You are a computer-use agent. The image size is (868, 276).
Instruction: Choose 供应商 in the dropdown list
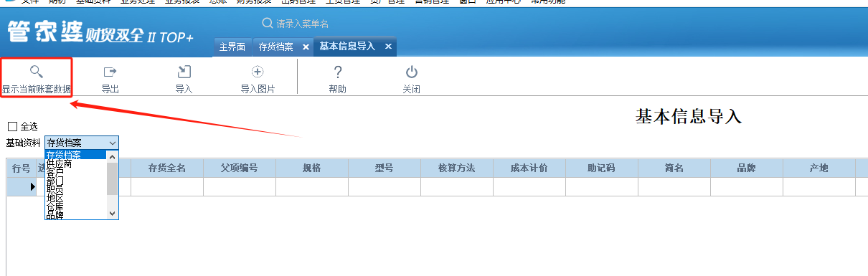pos(75,163)
